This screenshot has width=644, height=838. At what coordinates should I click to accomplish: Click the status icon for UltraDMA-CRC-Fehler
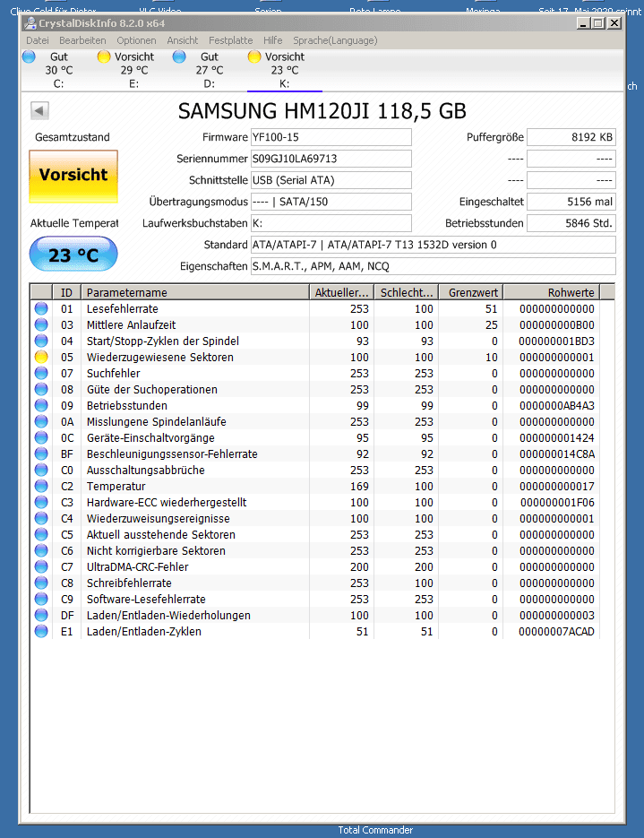click(x=41, y=567)
